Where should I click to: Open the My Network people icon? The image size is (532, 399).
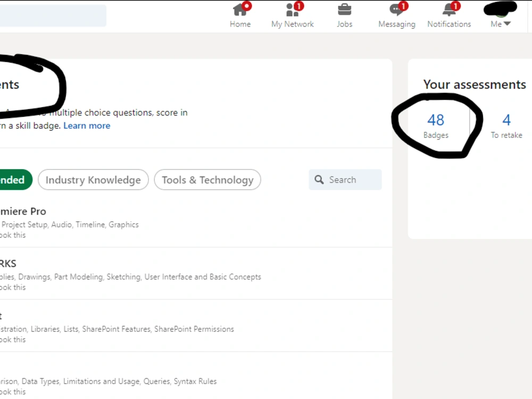(292, 10)
